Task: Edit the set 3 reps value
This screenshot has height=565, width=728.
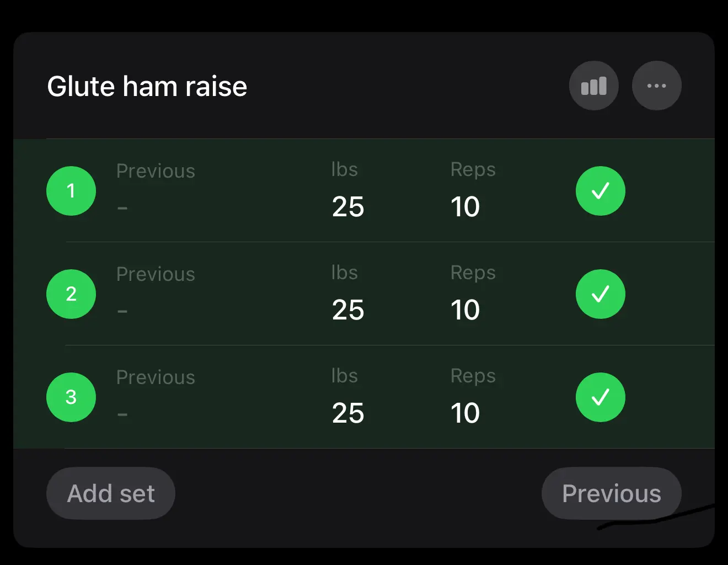Action: coord(465,413)
